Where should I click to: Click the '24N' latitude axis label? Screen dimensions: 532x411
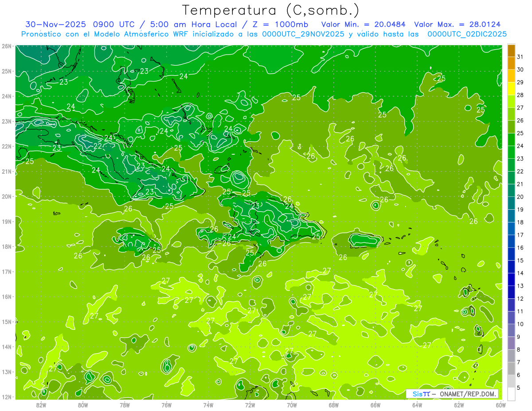click(6, 96)
